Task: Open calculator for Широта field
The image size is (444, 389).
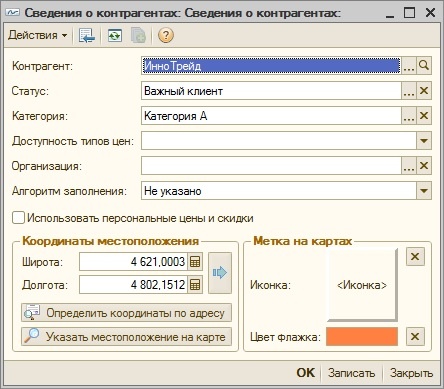Action: [195, 262]
